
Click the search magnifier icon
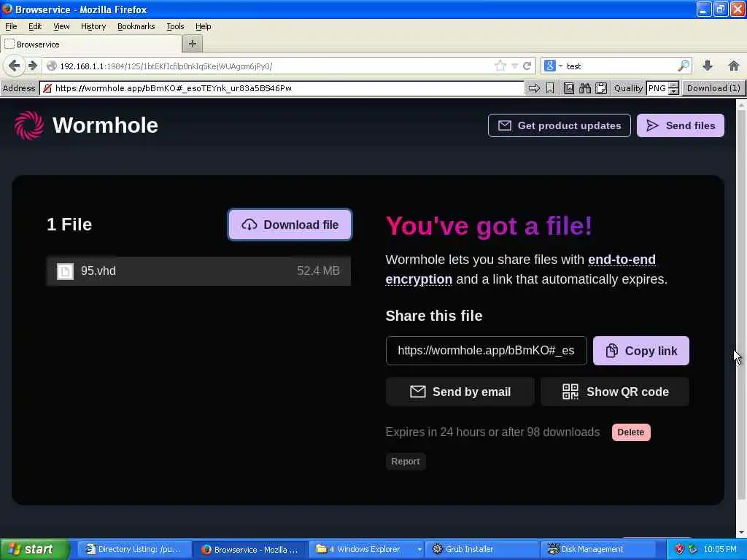point(683,66)
